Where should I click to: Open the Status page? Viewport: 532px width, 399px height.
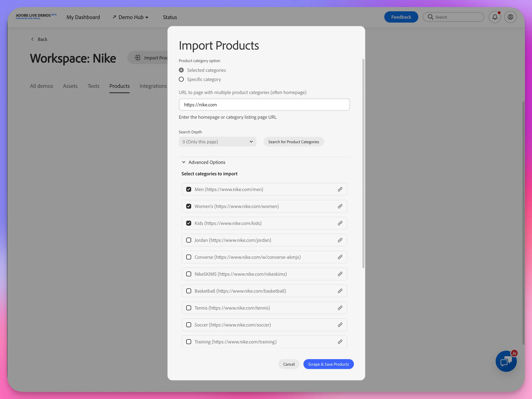click(x=170, y=17)
